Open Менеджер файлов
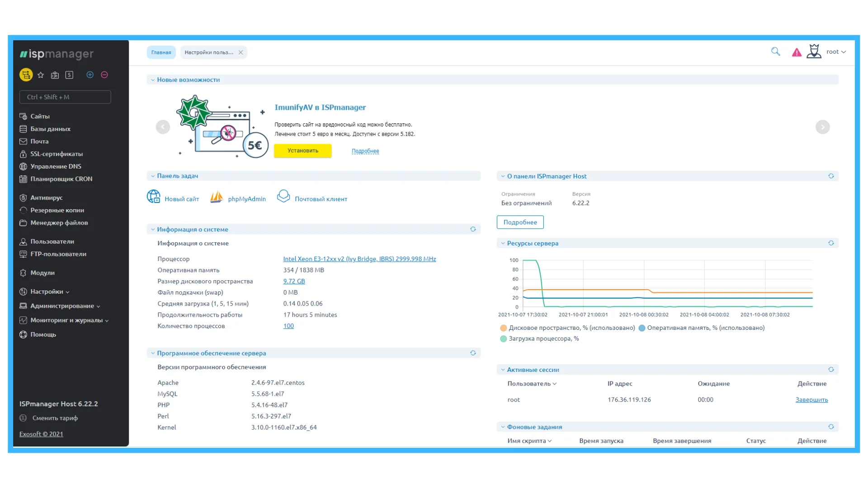Viewport: 868px width, 488px height. [54, 223]
